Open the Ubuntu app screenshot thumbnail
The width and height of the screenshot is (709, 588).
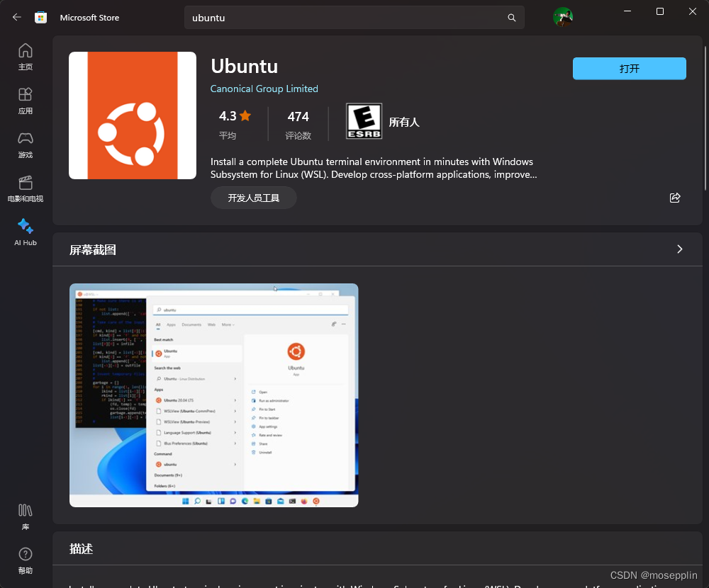pos(213,395)
